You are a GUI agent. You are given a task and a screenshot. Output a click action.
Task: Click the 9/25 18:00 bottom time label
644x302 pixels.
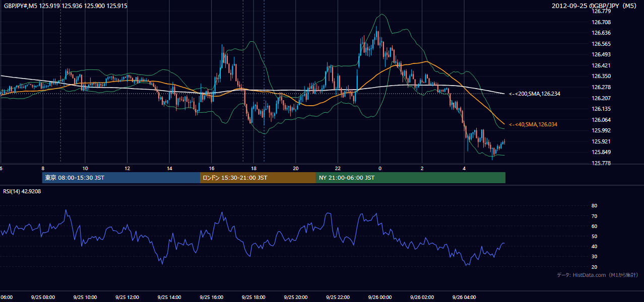coord(253,297)
